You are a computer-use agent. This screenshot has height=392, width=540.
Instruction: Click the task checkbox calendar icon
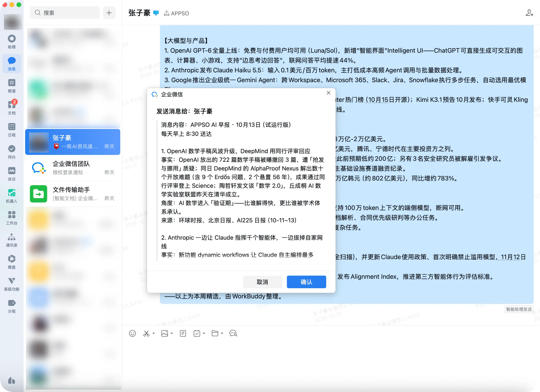(x=197, y=333)
